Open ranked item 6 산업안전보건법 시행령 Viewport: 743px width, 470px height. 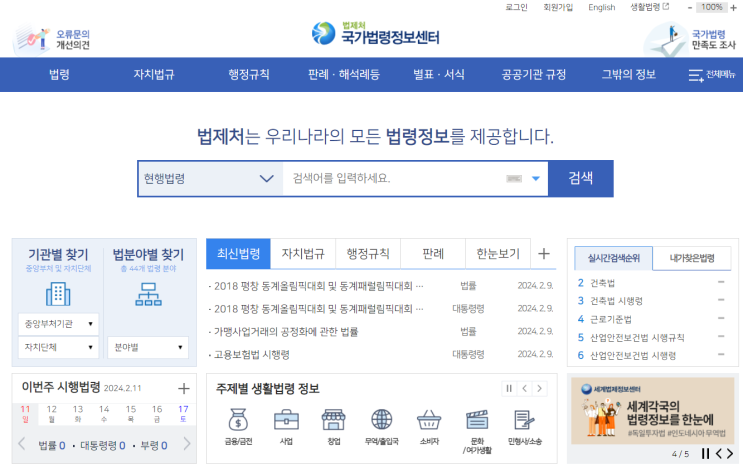pos(633,355)
